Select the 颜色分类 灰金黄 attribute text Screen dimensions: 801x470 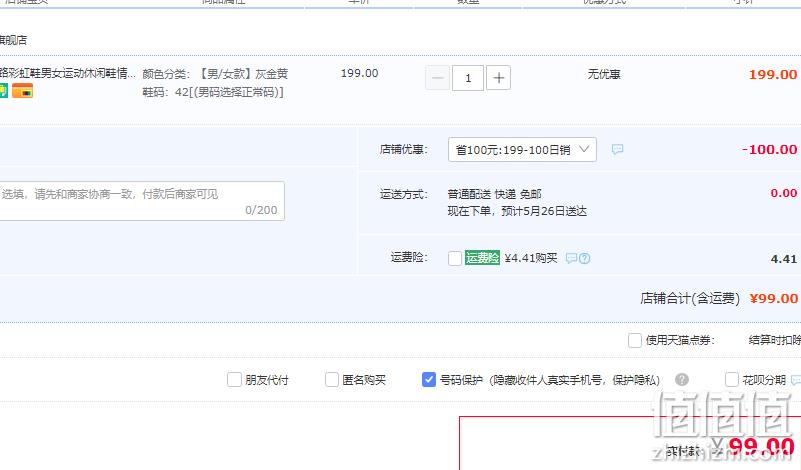click(215, 74)
